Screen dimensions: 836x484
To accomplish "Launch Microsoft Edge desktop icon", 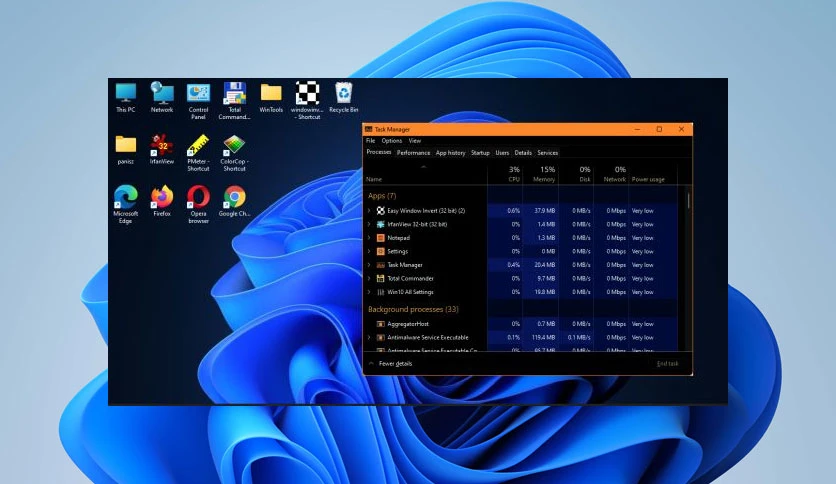I will click(126, 204).
